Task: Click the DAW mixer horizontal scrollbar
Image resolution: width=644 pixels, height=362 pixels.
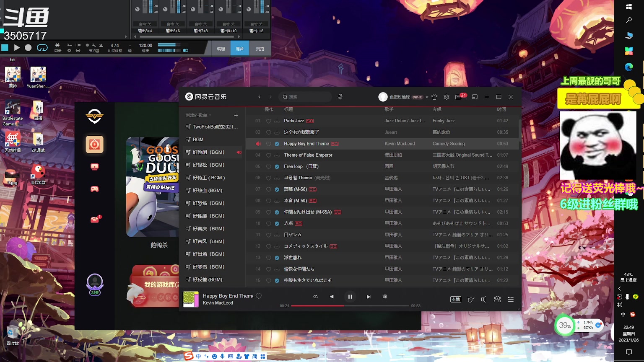Action: point(187,37)
